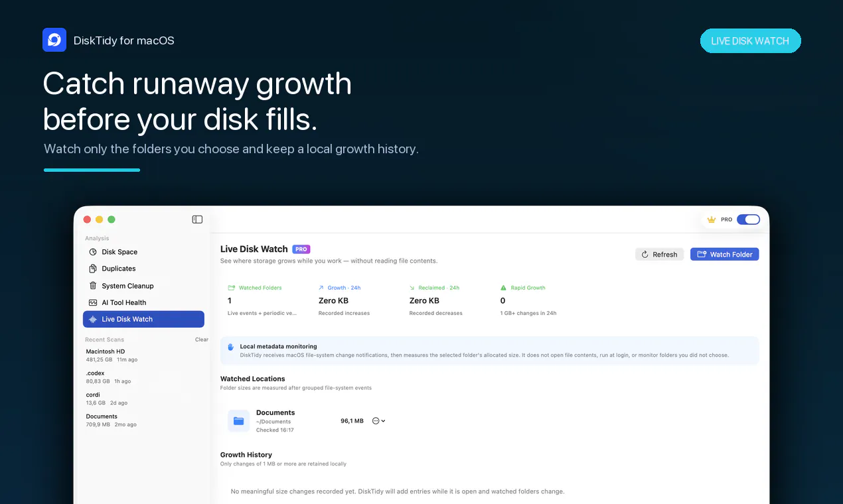Click the Rapid Growth warning icon

pyautogui.click(x=503, y=288)
